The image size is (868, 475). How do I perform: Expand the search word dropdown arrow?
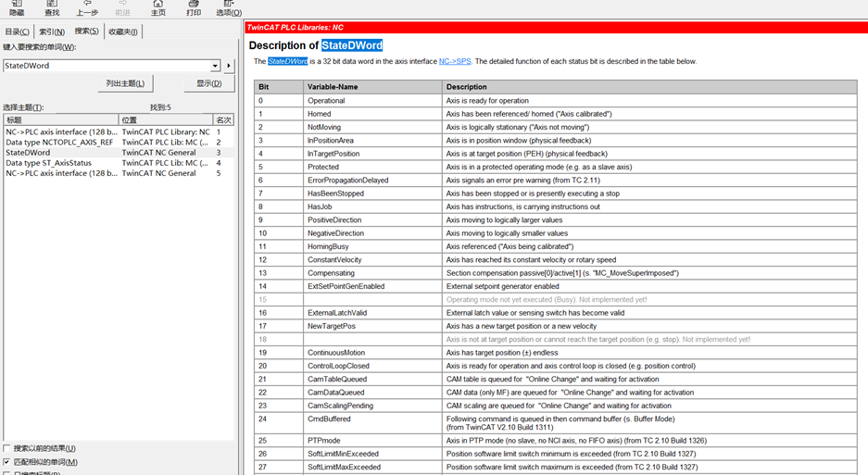[x=215, y=66]
